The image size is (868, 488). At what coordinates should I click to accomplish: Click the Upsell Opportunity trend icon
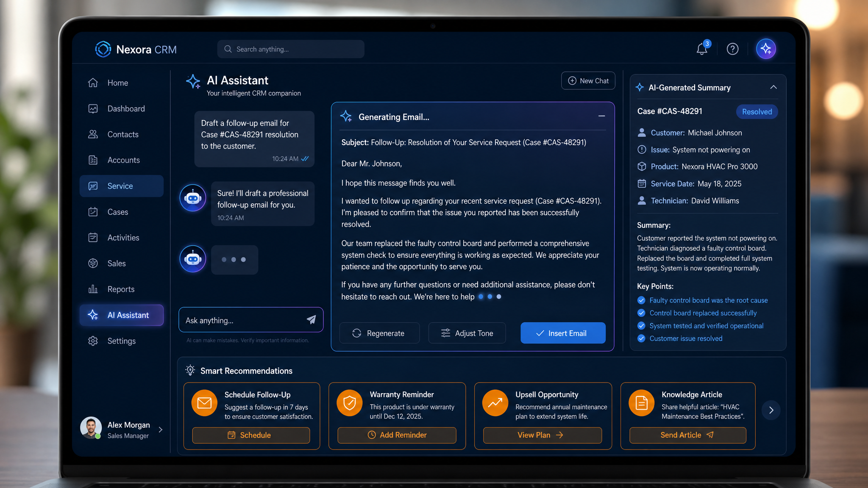point(495,403)
